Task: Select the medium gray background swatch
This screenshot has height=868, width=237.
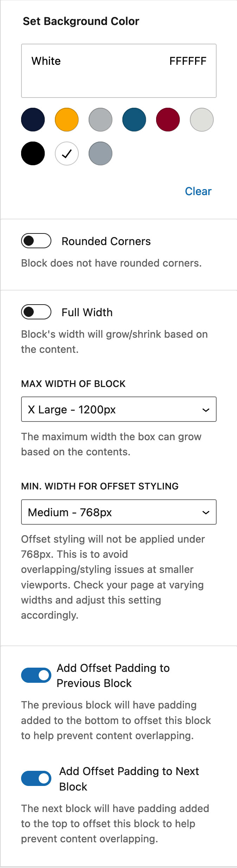Action: point(100,120)
